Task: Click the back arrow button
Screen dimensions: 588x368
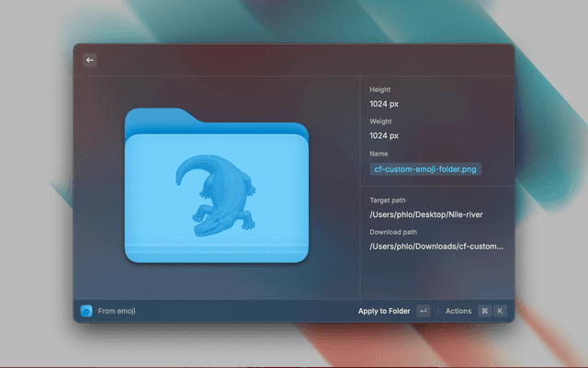Action: tap(90, 60)
